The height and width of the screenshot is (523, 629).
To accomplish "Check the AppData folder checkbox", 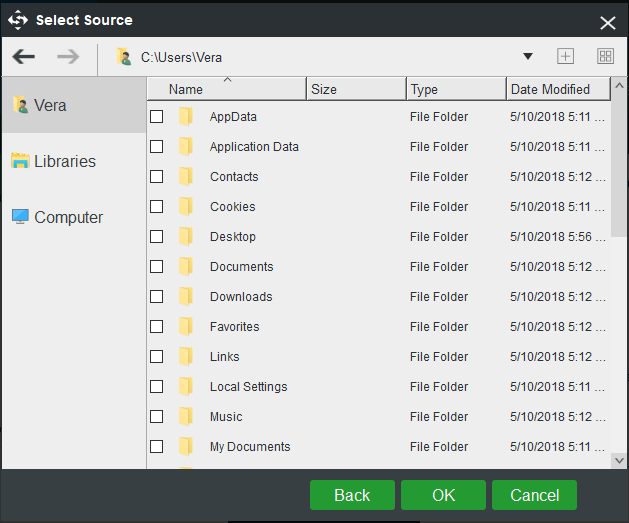I will pos(156,117).
